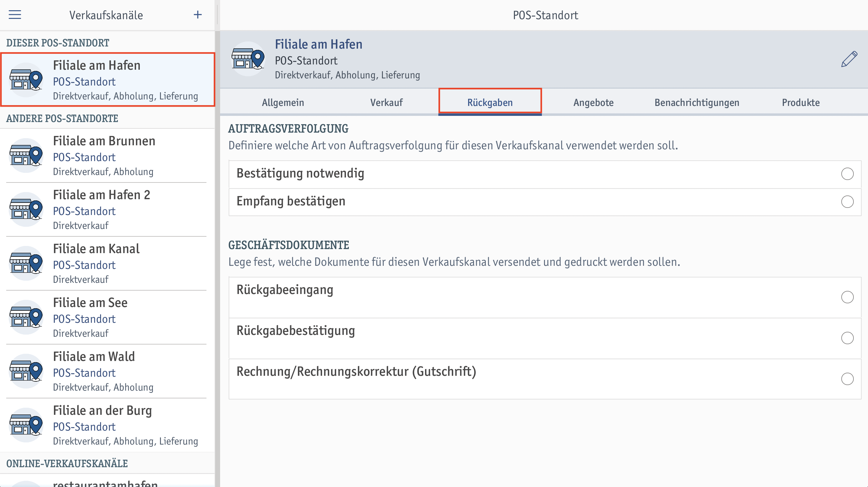Image resolution: width=868 pixels, height=487 pixels.
Task: Enable Rückgabeeingang document option
Action: pyautogui.click(x=847, y=297)
